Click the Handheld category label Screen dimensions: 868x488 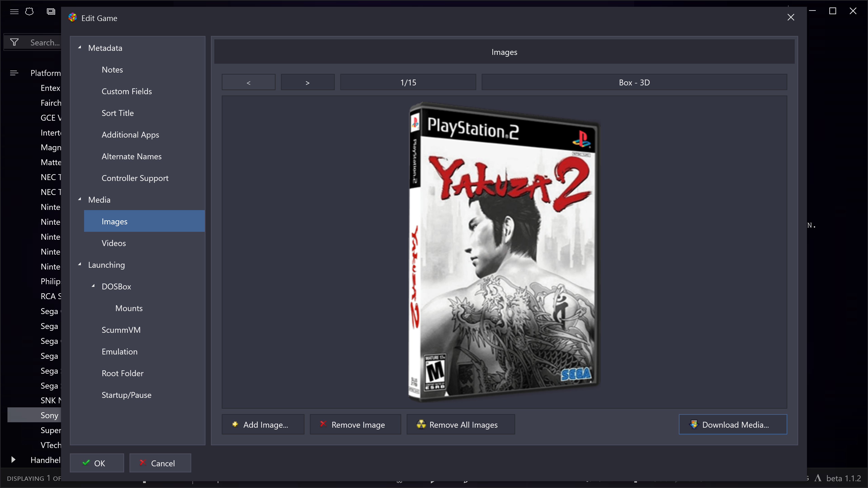pos(45,460)
